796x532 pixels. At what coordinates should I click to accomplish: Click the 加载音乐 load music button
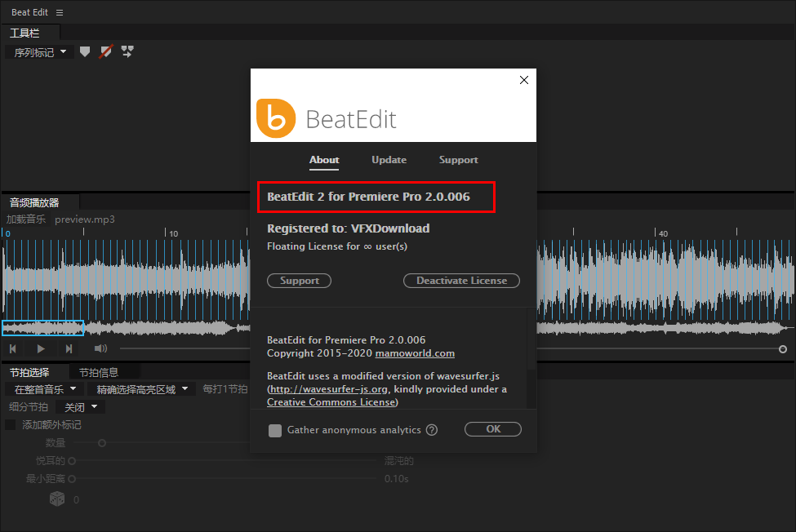point(26,219)
